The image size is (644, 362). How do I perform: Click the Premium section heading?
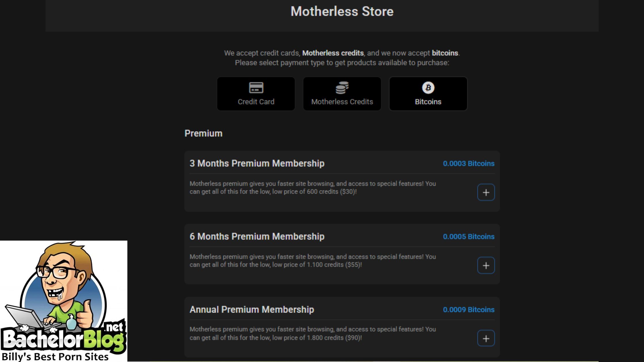(203, 133)
